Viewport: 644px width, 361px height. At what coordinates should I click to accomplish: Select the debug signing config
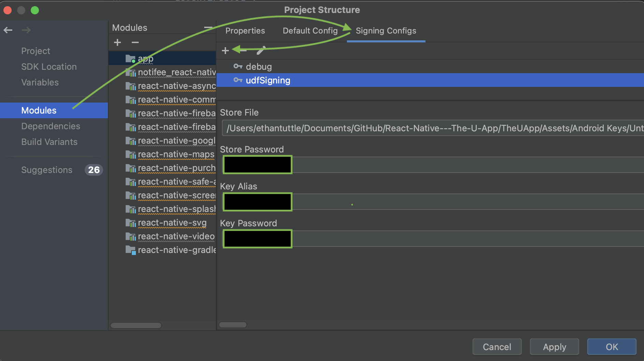258,67
